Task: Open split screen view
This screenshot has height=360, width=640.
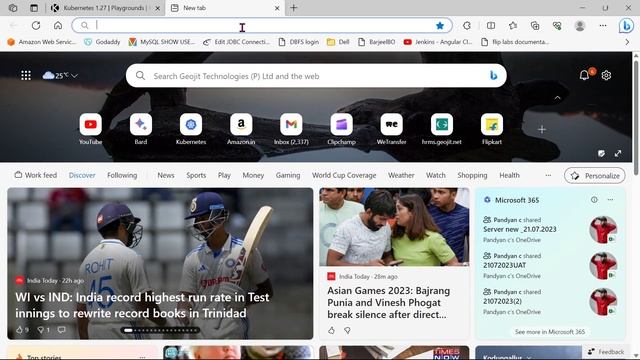Action: click(491, 26)
